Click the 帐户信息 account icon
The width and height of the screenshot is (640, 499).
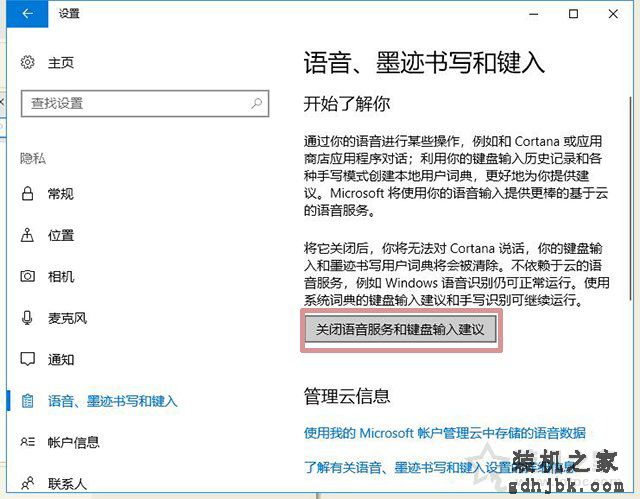coord(27,442)
